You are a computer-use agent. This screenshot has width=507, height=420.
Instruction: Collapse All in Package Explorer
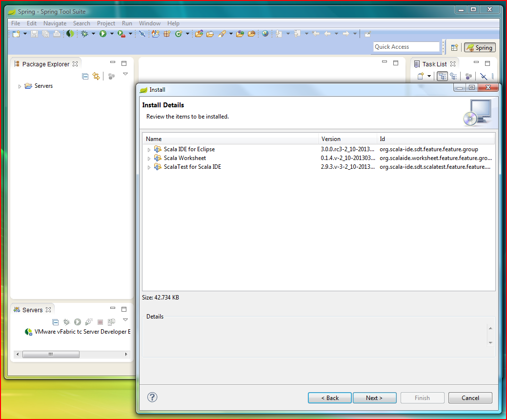(x=85, y=76)
